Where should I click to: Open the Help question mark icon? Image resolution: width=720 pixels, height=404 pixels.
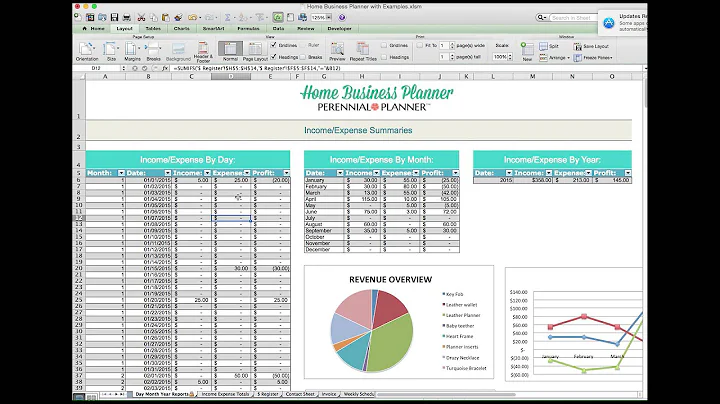tap(342, 17)
